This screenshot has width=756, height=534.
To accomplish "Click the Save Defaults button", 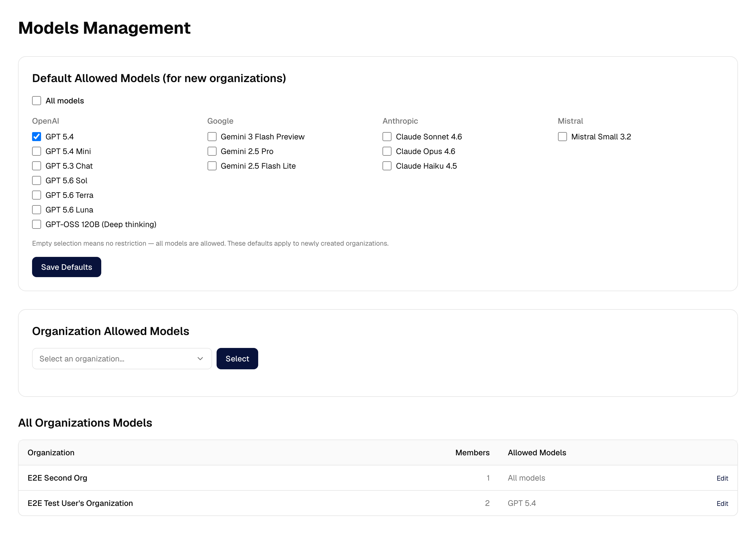I will (x=66, y=267).
